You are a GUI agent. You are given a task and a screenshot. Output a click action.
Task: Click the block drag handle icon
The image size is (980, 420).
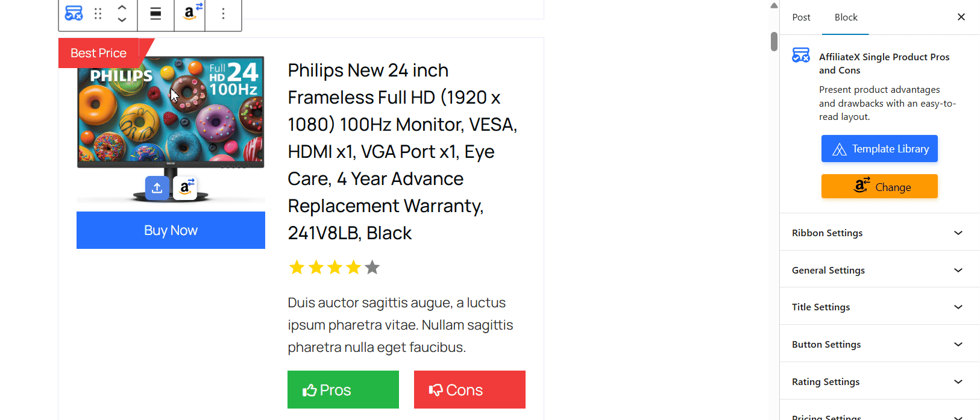(x=98, y=13)
